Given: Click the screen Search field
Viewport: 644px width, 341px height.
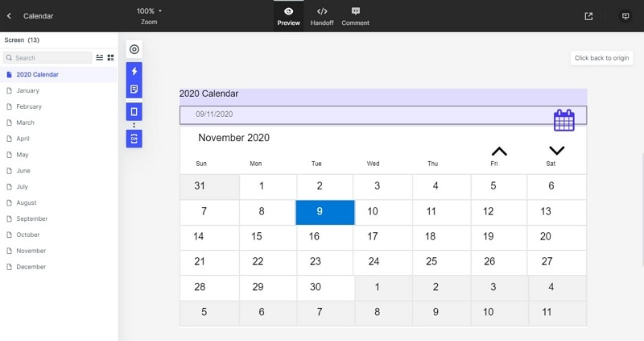Looking at the screenshot, I should coord(48,58).
